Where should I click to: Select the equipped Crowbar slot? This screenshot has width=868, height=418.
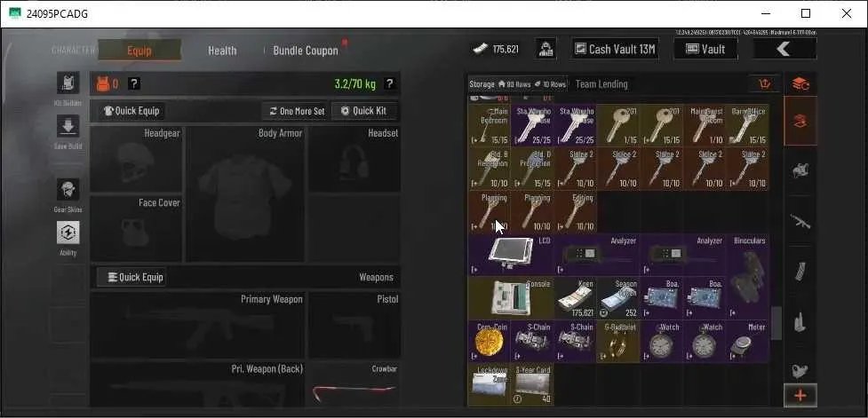(x=354, y=384)
